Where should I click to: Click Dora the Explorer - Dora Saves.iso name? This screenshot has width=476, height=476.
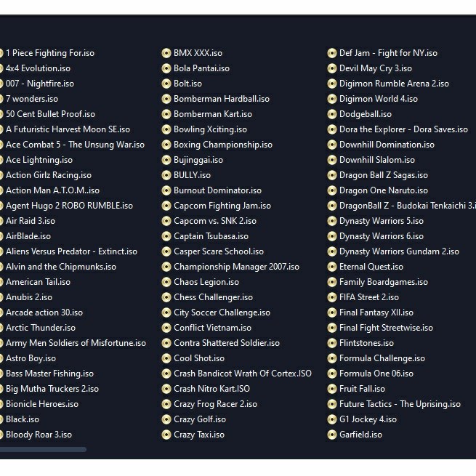tap(403, 129)
